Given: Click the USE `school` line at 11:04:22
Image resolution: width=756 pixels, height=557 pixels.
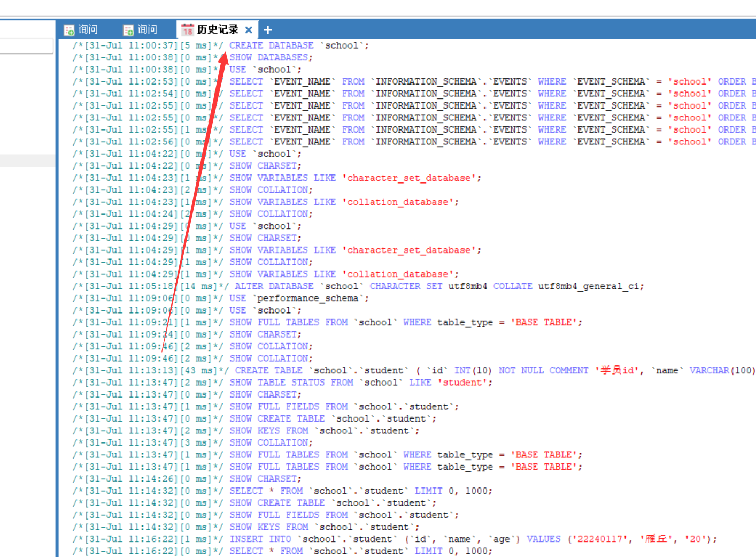Looking at the screenshot, I should click(187, 154).
